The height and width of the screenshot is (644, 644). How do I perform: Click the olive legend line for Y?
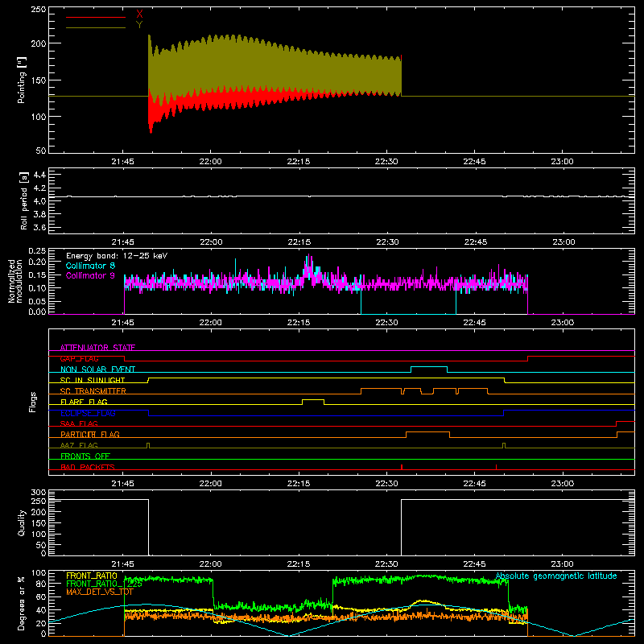[96, 28]
